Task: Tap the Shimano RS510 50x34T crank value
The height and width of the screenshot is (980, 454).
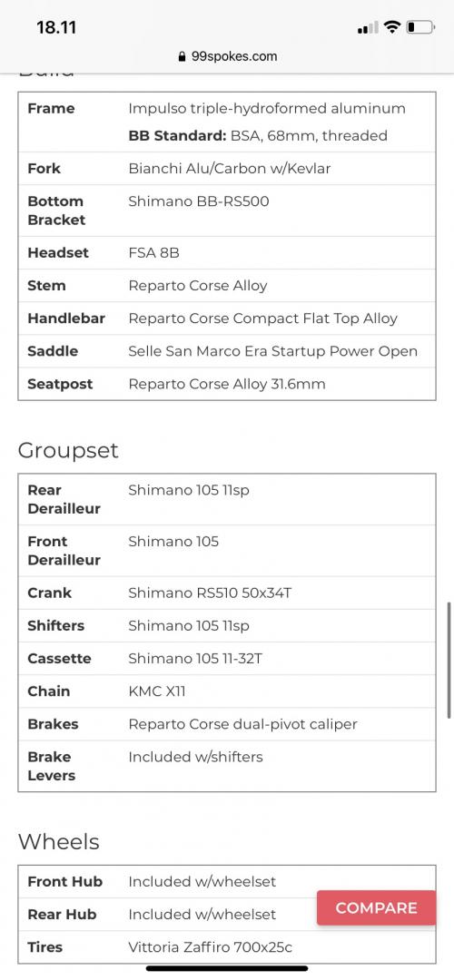Action: [x=210, y=593]
